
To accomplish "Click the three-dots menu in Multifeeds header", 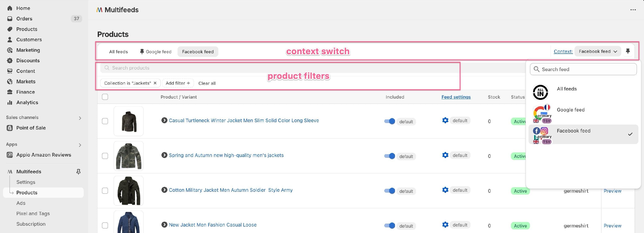I will pos(633,10).
